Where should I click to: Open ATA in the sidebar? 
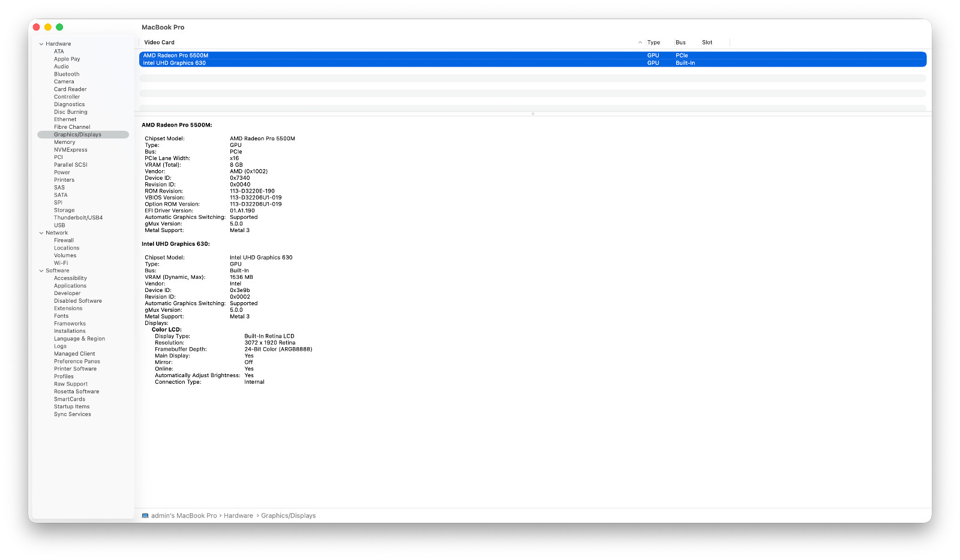click(59, 52)
